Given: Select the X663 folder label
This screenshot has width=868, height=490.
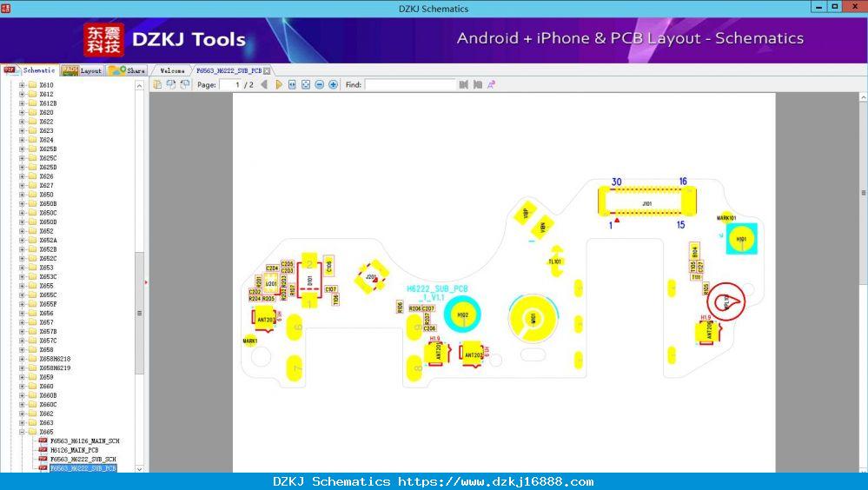Looking at the screenshot, I should 47,423.
